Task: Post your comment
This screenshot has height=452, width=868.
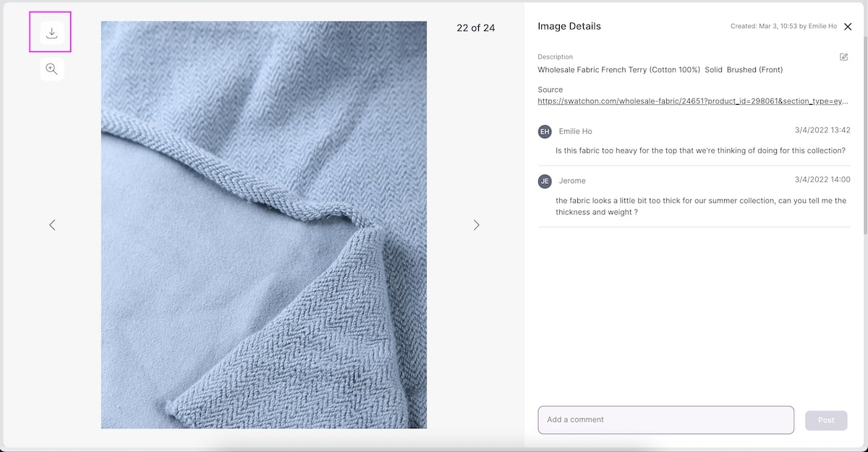Action: pyautogui.click(x=825, y=420)
